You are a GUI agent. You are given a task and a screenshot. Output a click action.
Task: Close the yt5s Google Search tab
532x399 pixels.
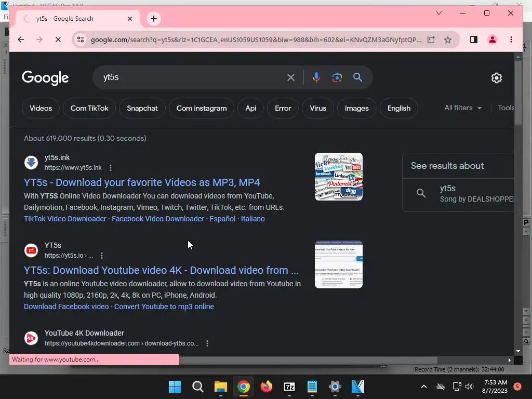click(x=129, y=19)
